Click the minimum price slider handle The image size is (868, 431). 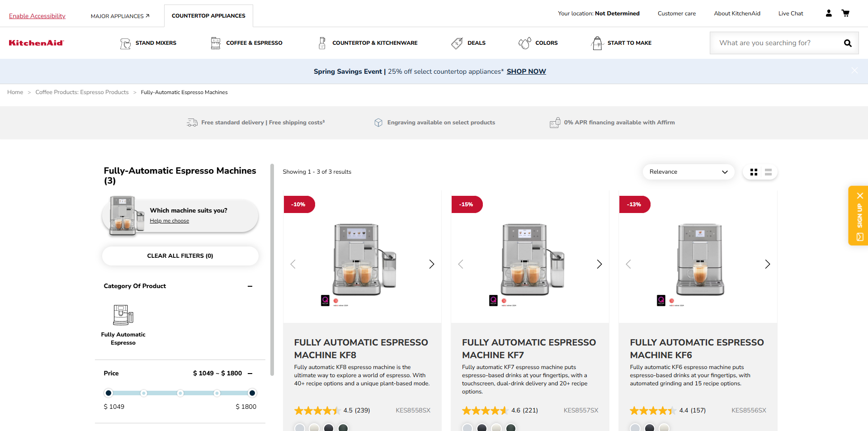108,393
